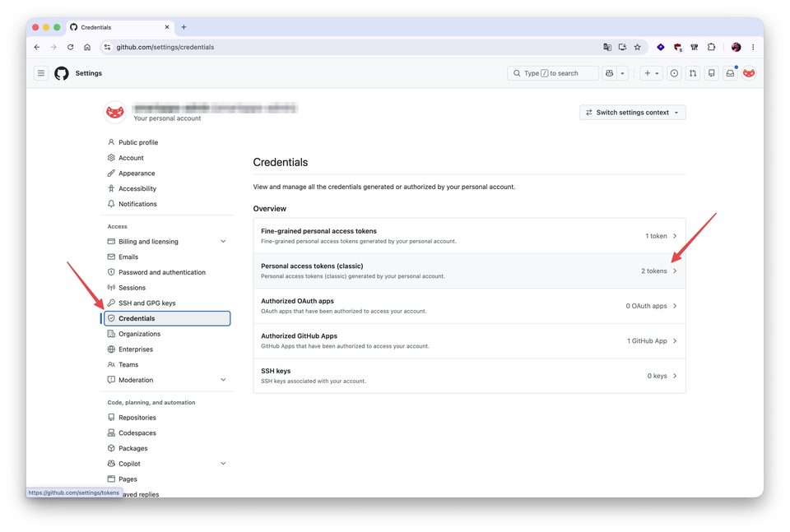Open the browser profile avatar
Image resolution: width=790 pixels, height=532 pixels.
click(736, 47)
